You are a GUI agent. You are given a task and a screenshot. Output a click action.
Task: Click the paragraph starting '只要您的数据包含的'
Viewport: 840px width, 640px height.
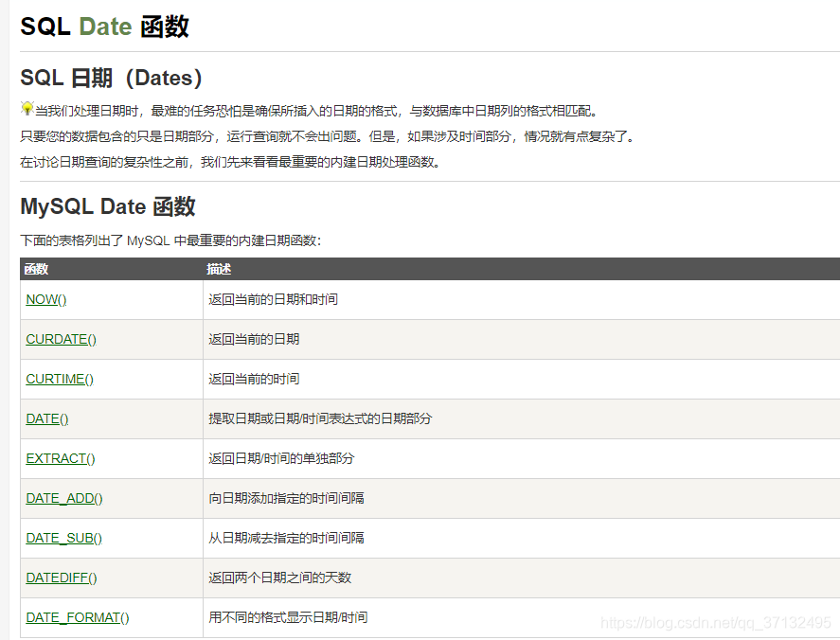328,136
